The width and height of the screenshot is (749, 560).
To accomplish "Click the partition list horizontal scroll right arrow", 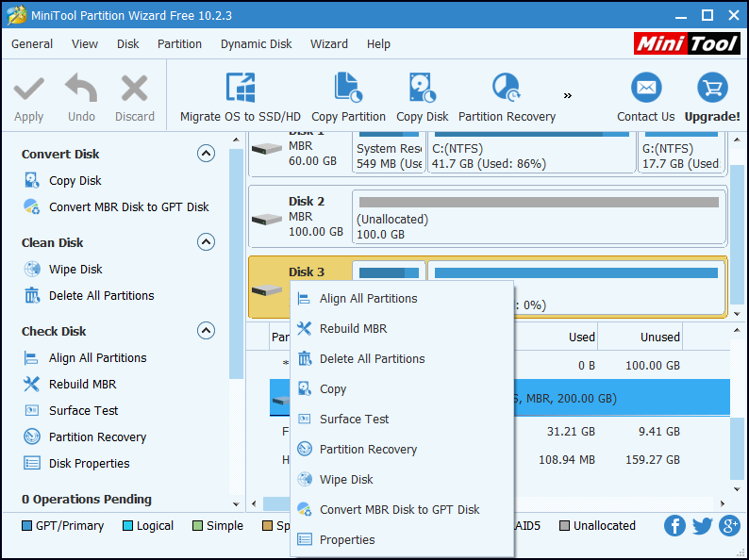I will pyautogui.click(x=723, y=503).
